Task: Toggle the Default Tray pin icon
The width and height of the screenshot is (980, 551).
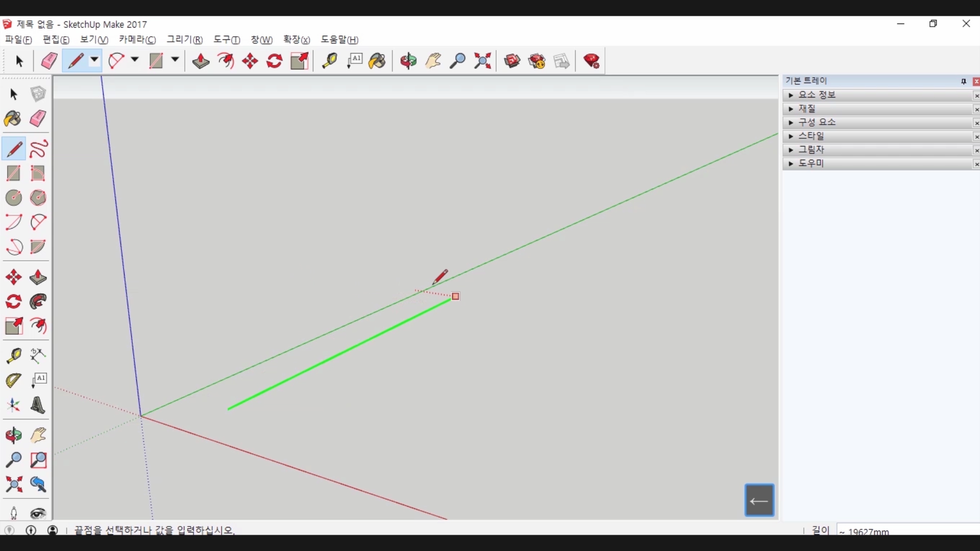Action: (963, 81)
